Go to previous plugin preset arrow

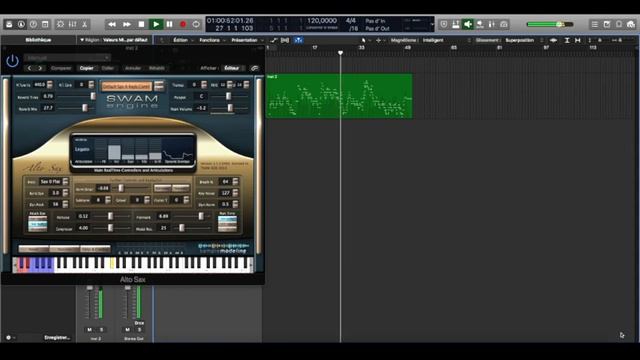click(x=29, y=68)
